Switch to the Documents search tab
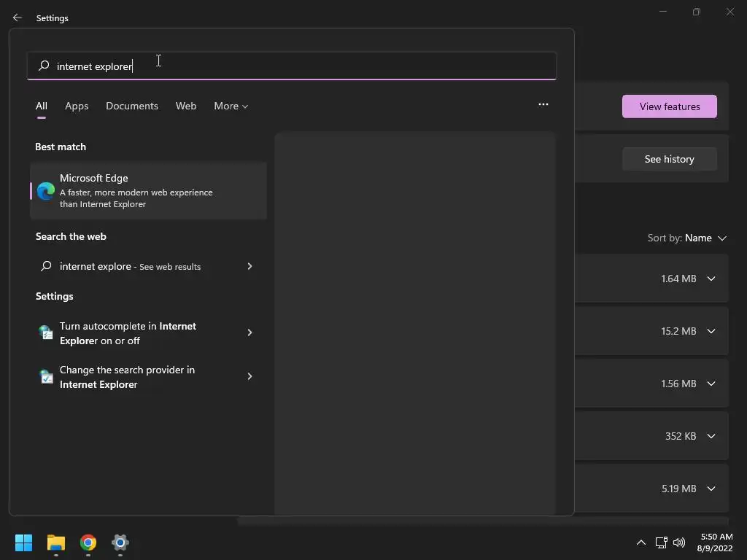 [x=132, y=106]
